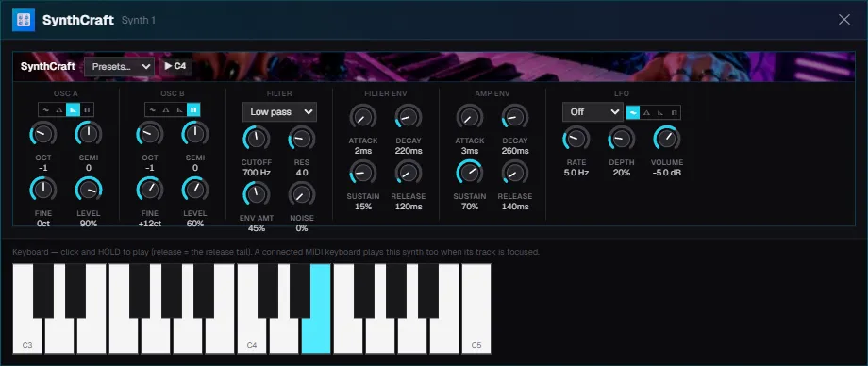Open the Presets dropdown
This screenshot has height=366, width=868.
(119, 66)
